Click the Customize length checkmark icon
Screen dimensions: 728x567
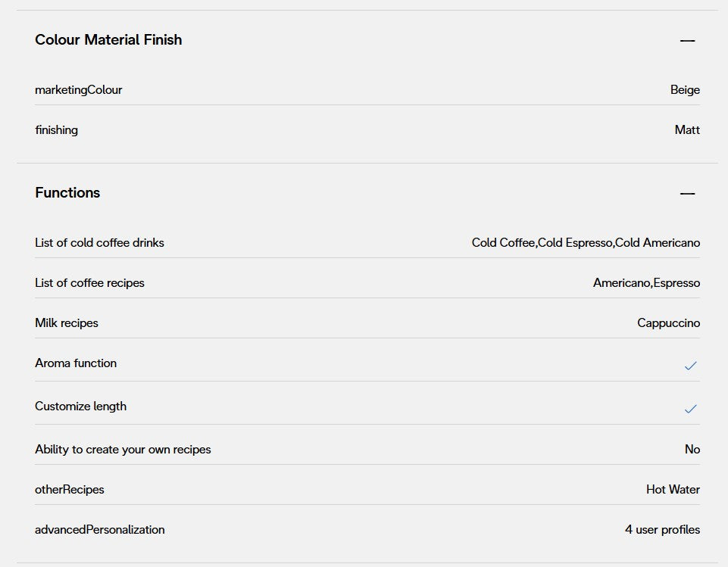point(690,409)
